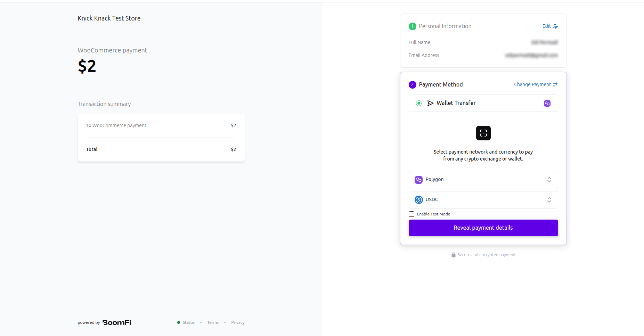
Task: Open the Privacy page from the footer
Action: click(238, 322)
